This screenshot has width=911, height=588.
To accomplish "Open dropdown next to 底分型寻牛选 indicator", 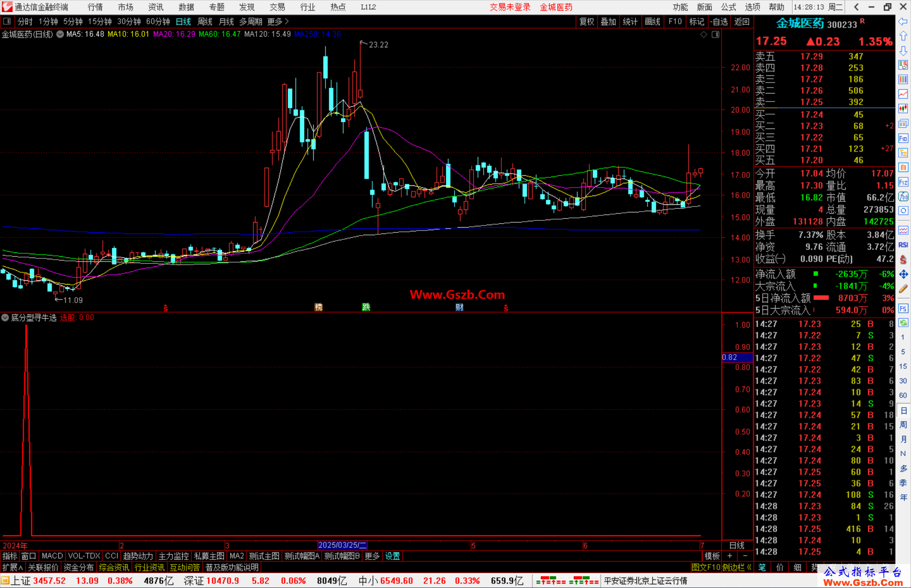I will pos(5,318).
